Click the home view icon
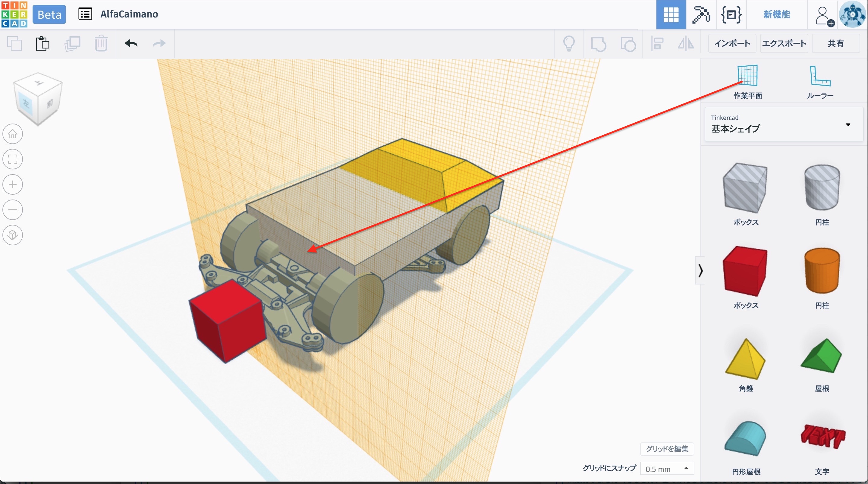The image size is (868, 484). pos(13,134)
